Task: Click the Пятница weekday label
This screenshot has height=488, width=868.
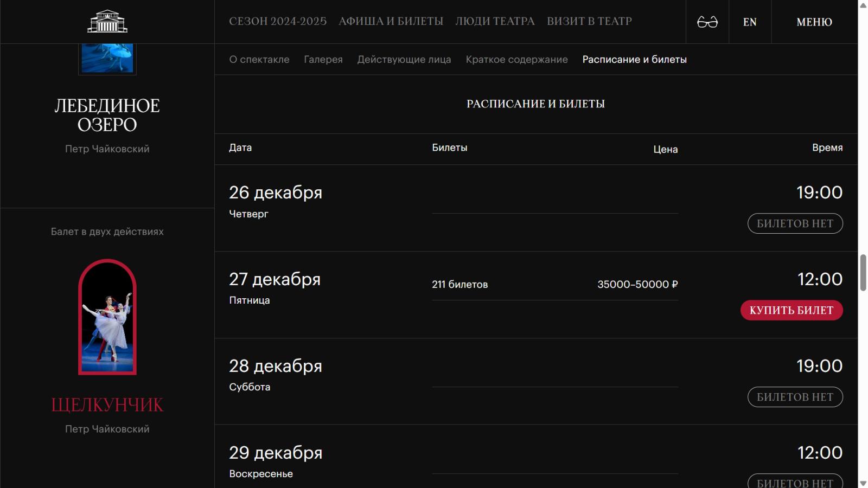Action: point(250,300)
